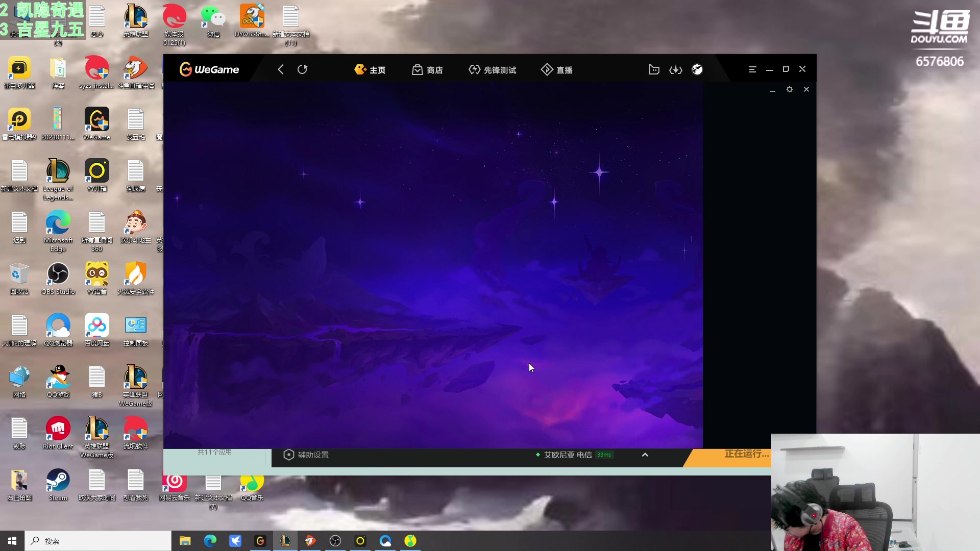The width and height of the screenshot is (980, 551).
Task: Open 欢乐斗地主 desktop shortcut
Action: tap(136, 228)
